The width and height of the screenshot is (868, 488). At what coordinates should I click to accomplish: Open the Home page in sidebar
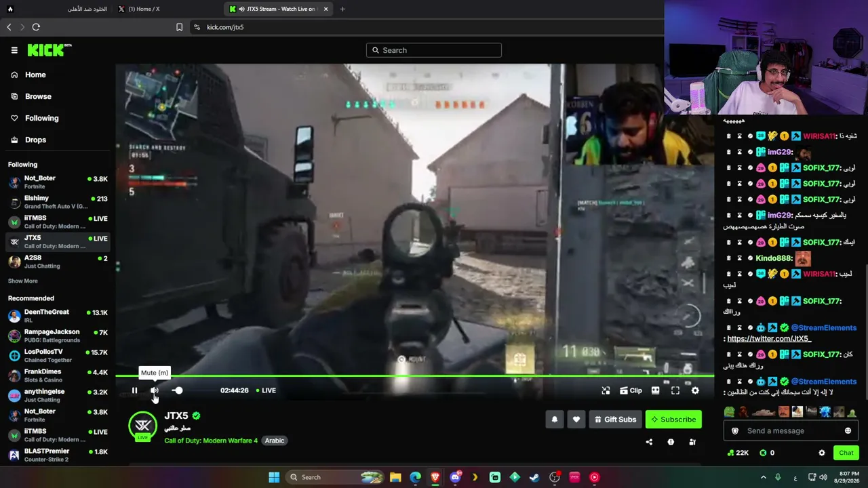pos(28,75)
